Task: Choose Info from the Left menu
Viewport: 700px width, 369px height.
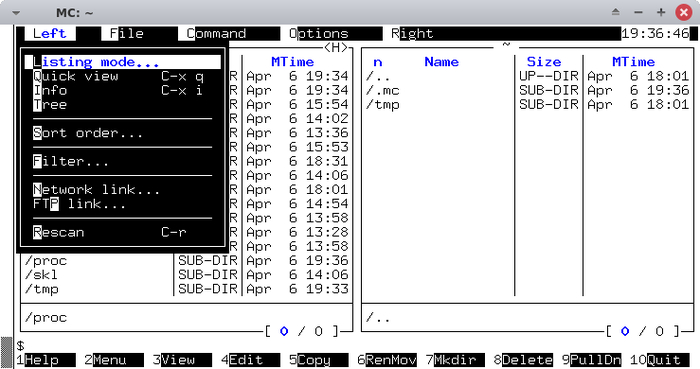Action: [123, 91]
